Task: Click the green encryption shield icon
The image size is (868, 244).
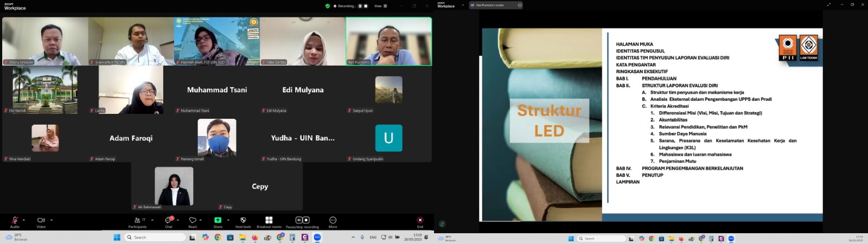Action: (327, 6)
